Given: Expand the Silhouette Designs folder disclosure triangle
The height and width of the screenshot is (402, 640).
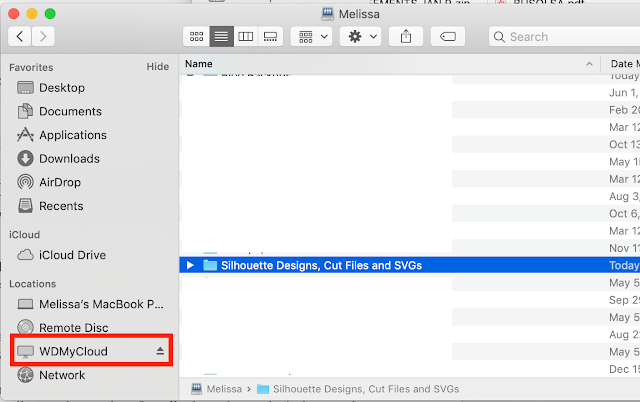Looking at the screenshot, I should click(x=190, y=265).
